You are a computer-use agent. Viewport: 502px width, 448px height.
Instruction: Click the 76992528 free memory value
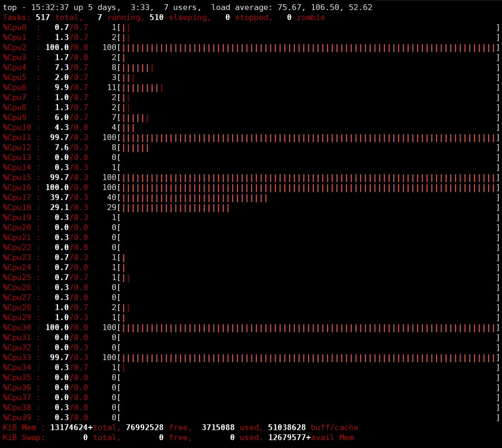145,427
